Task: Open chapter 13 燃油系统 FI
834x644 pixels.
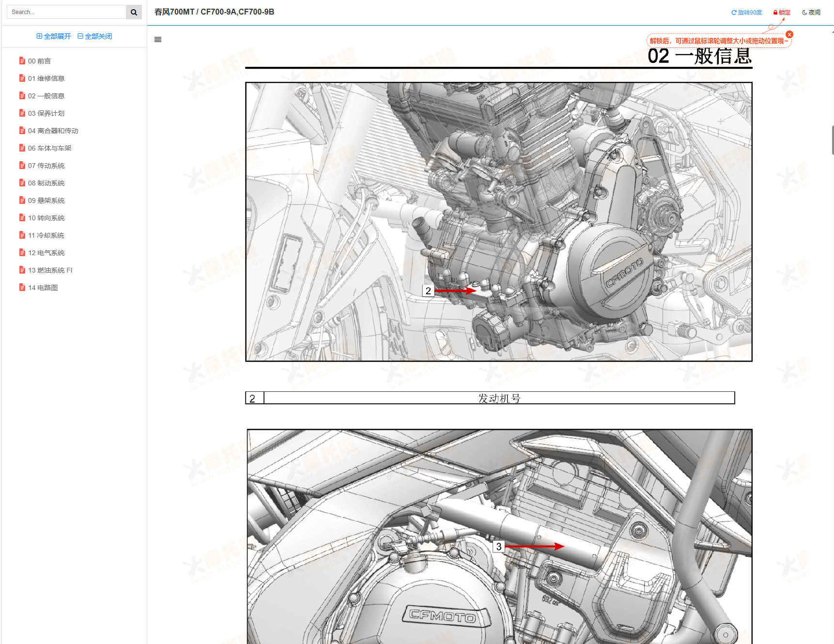Action: click(50, 270)
